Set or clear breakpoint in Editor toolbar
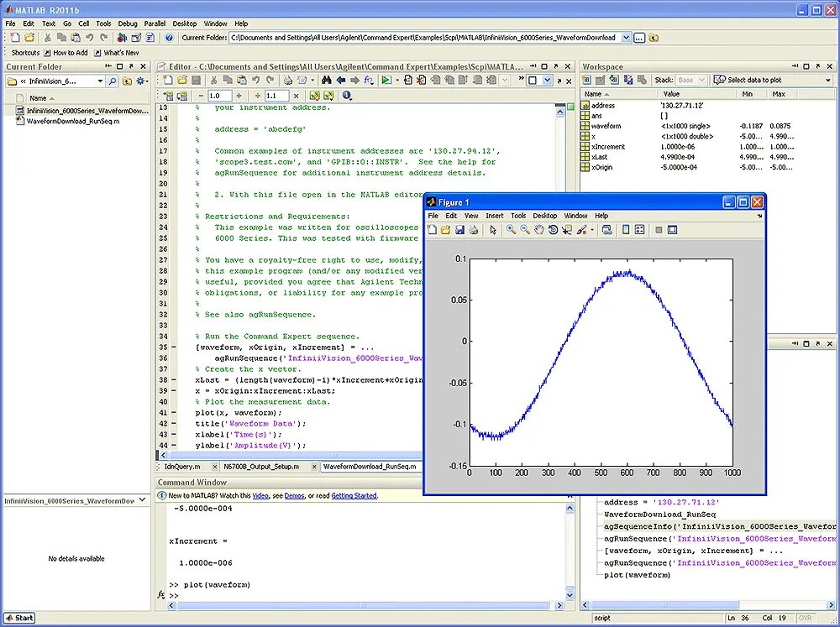The image size is (840, 627). (408, 81)
